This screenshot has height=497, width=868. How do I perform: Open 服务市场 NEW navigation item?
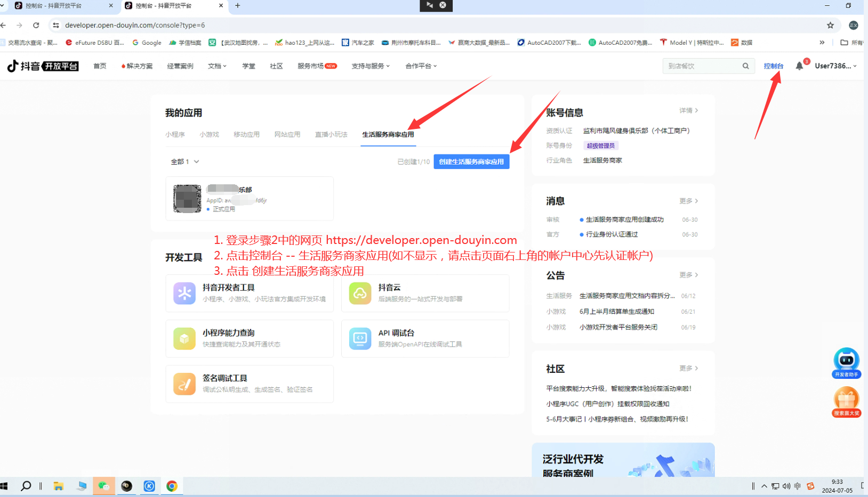317,66
